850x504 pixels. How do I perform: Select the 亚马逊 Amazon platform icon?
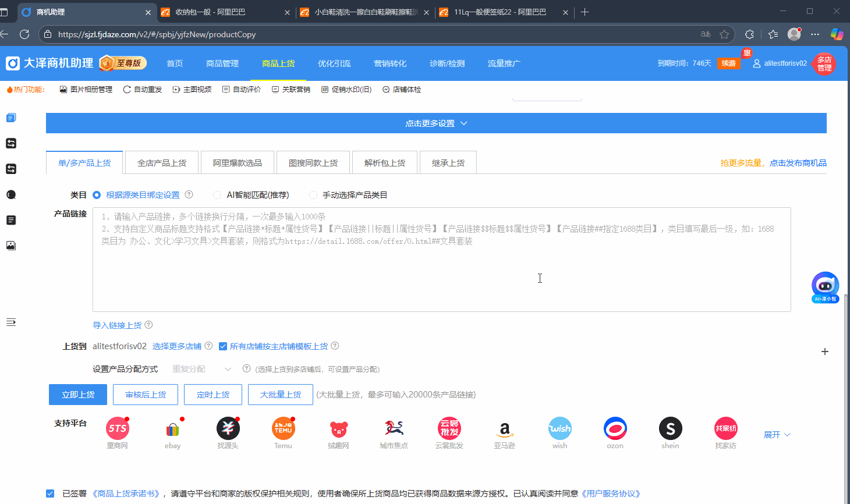pos(505,428)
